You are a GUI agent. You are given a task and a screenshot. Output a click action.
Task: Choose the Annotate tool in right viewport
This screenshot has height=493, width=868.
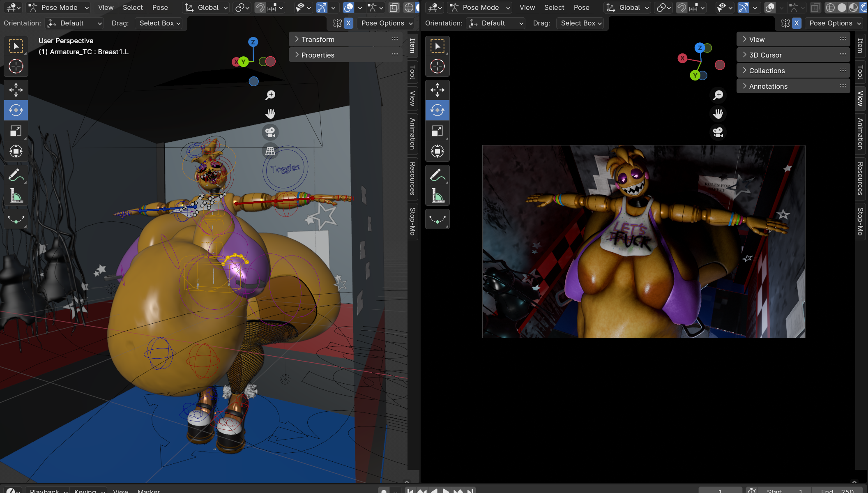[x=437, y=175]
